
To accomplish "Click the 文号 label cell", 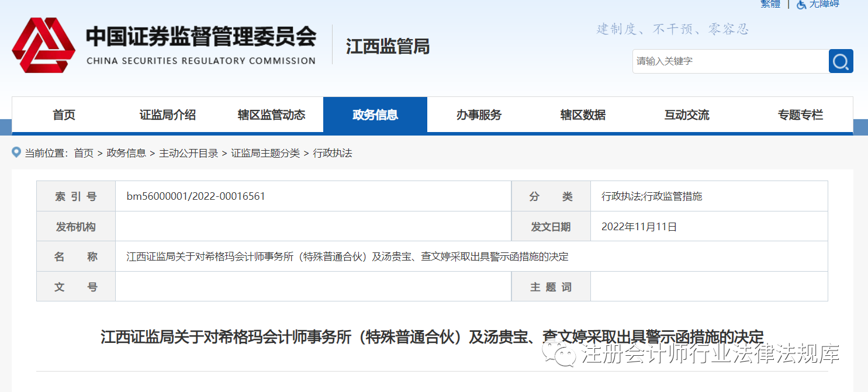I will click(76, 287).
